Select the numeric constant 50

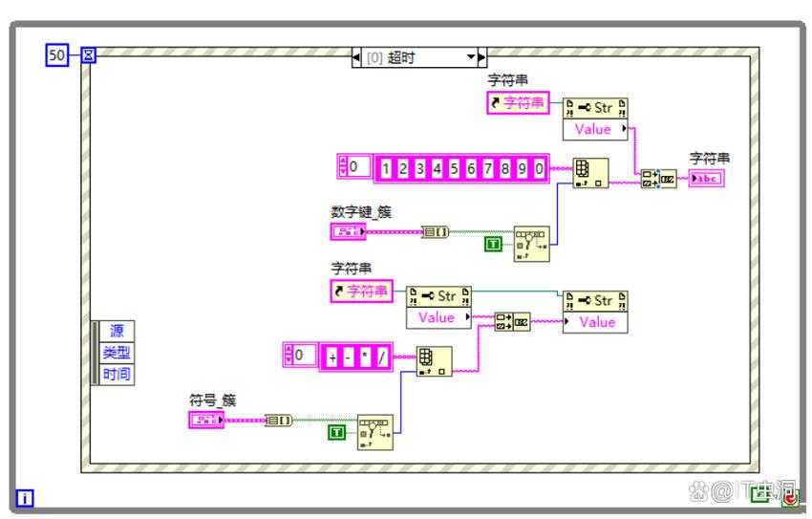point(57,54)
